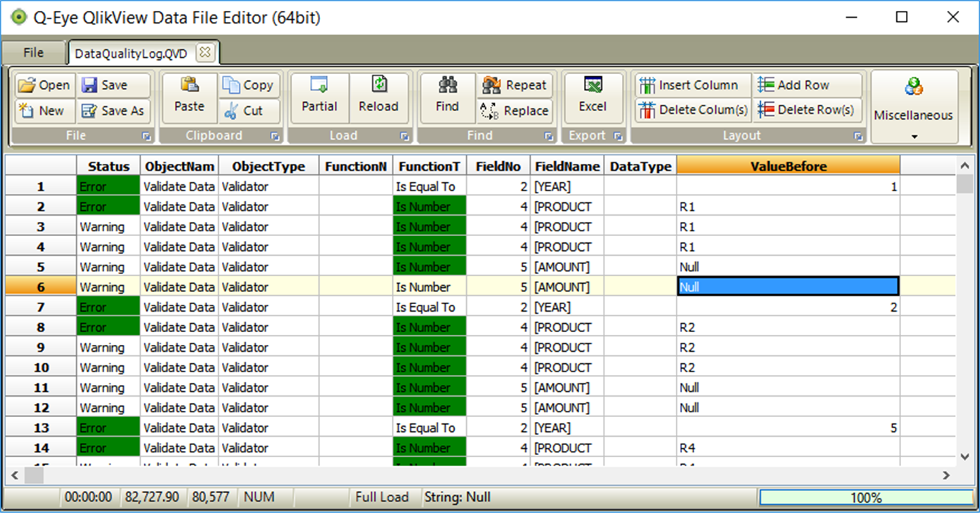Click the vertical scrollbar up arrow
This screenshot has height=513, width=980.
click(x=964, y=165)
